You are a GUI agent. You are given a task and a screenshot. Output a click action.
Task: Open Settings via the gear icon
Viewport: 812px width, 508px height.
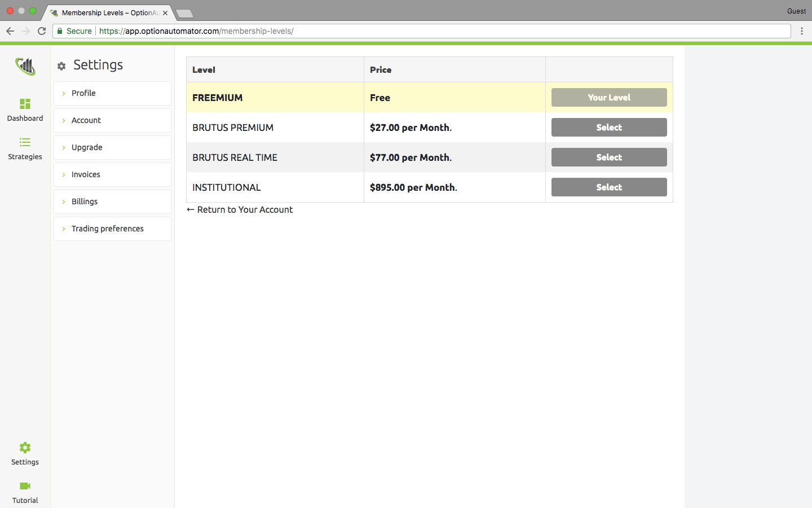pyautogui.click(x=24, y=447)
